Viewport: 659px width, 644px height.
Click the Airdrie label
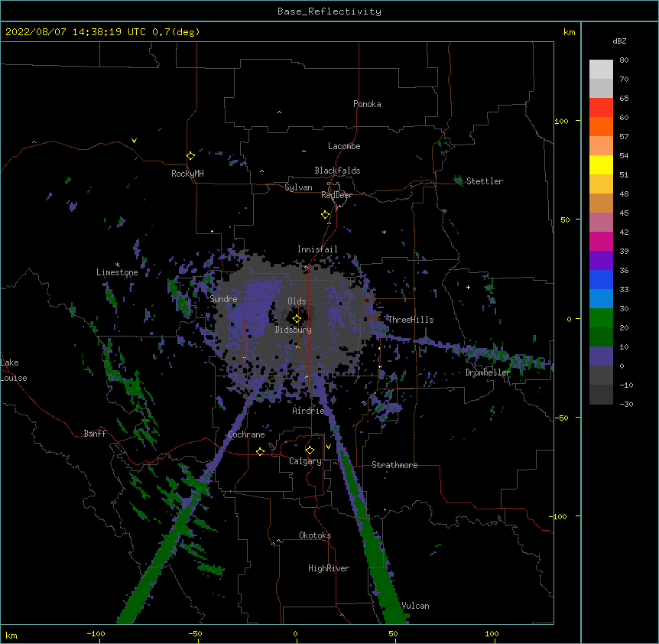point(309,411)
